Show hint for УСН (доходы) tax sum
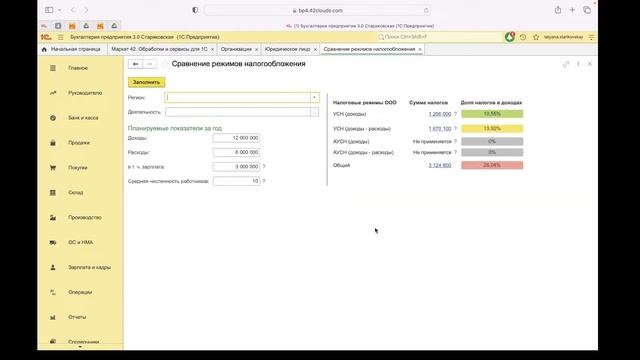The image size is (640, 360). click(x=456, y=114)
